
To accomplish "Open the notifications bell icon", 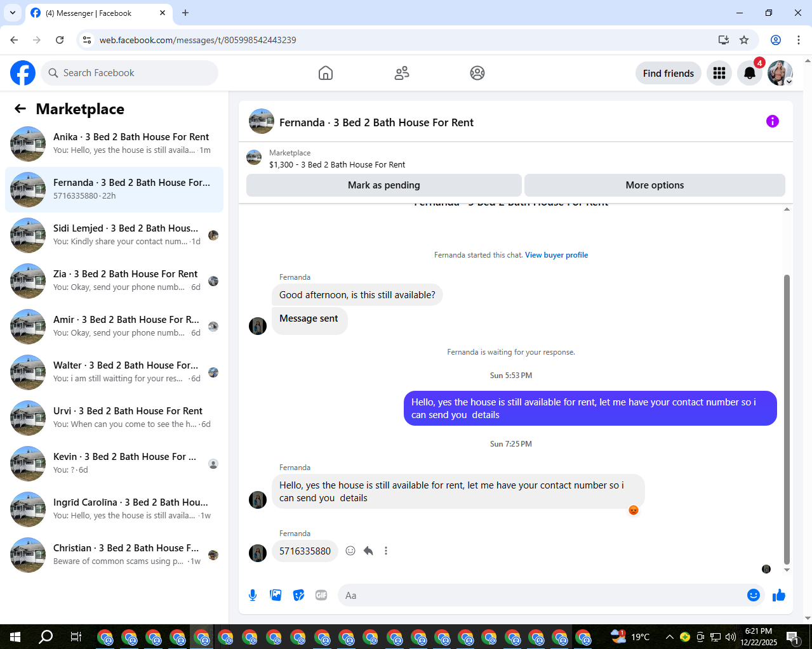I will point(750,73).
